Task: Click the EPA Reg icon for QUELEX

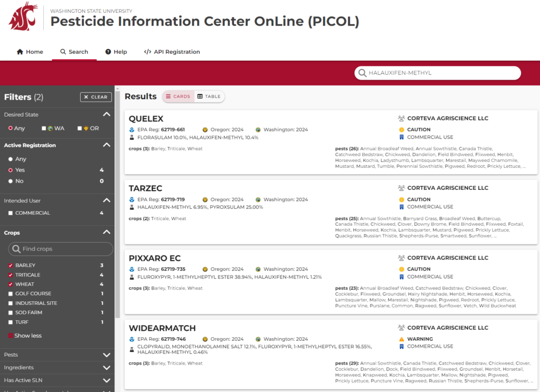Action: pyautogui.click(x=132, y=129)
